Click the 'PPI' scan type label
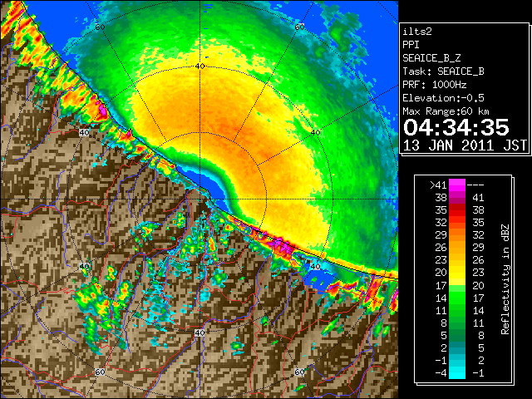The image size is (532, 399). point(411,45)
